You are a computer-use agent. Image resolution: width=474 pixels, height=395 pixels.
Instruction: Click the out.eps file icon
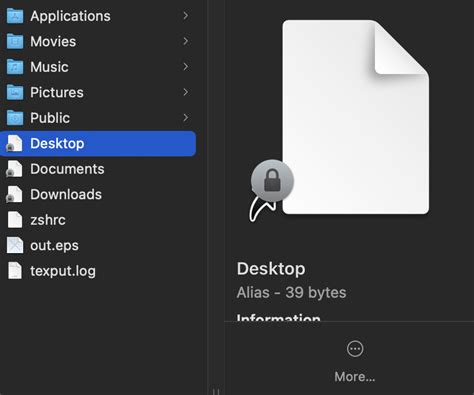point(15,245)
